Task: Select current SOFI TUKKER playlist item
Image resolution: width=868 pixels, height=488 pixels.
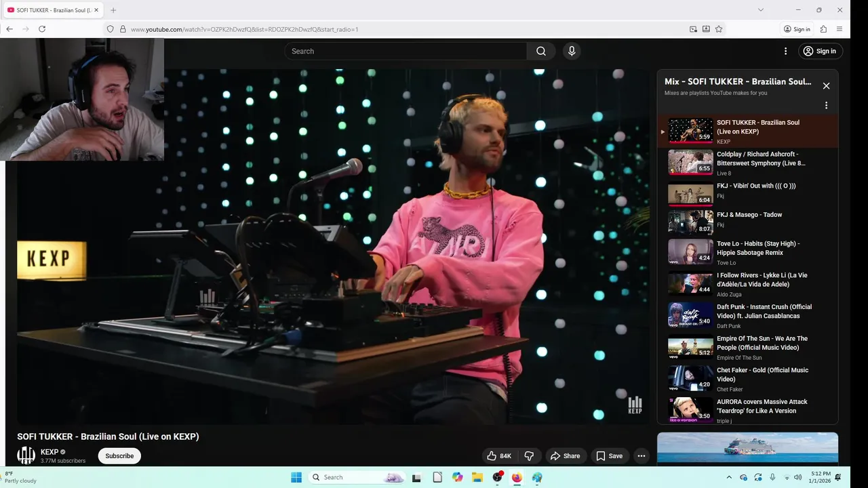Action: coord(748,131)
